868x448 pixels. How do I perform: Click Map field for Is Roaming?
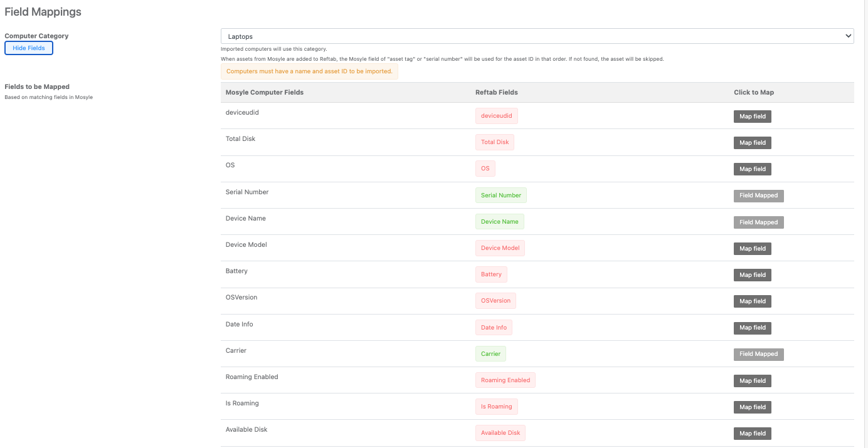click(x=753, y=407)
